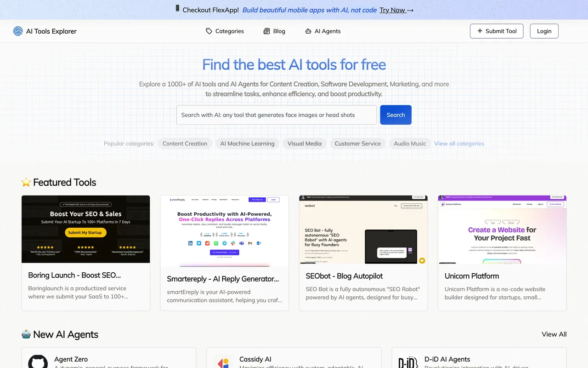Click the Unicorn Platform no-code builder description
This screenshot has width=588, height=368.
[495, 293]
